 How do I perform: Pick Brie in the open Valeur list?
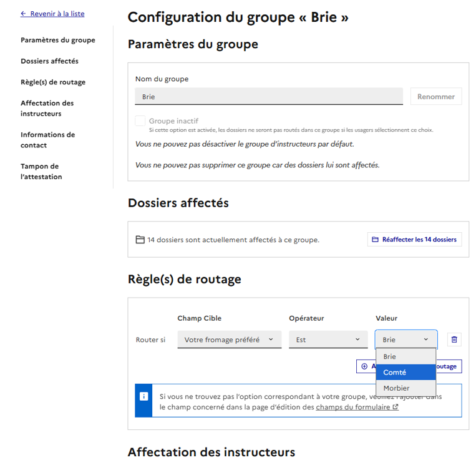[405, 357]
